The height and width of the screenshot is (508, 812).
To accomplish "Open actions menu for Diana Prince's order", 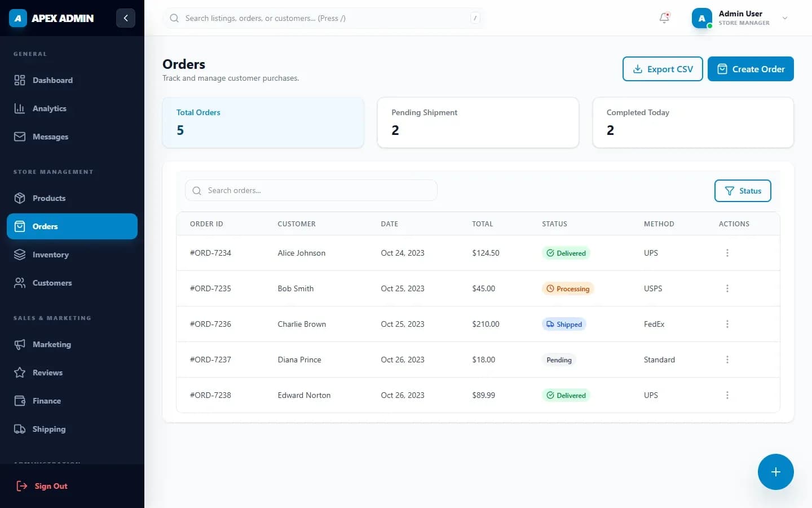I will [727, 360].
